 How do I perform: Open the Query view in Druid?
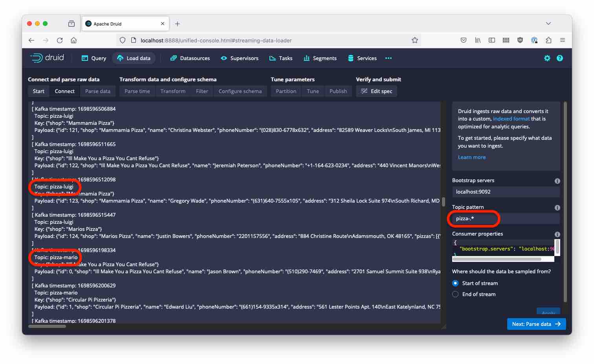pyautogui.click(x=93, y=58)
